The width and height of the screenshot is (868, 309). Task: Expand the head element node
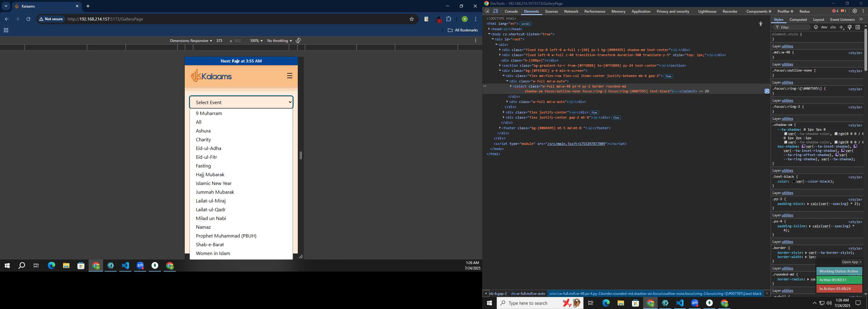pos(489,29)
